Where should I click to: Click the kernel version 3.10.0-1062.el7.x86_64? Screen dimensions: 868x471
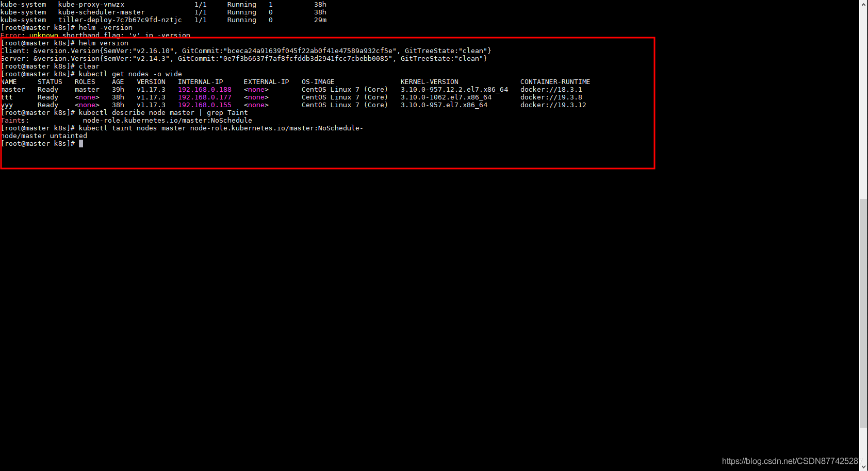tap(446, 97)
